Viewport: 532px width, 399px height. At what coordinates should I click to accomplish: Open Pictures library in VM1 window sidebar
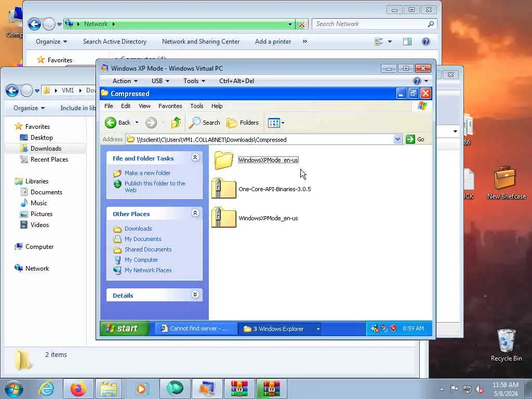click(42, 214)
